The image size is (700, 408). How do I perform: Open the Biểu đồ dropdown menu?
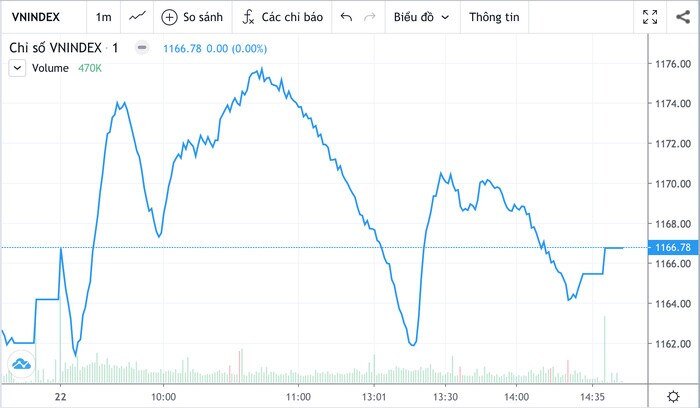(421, 17)
